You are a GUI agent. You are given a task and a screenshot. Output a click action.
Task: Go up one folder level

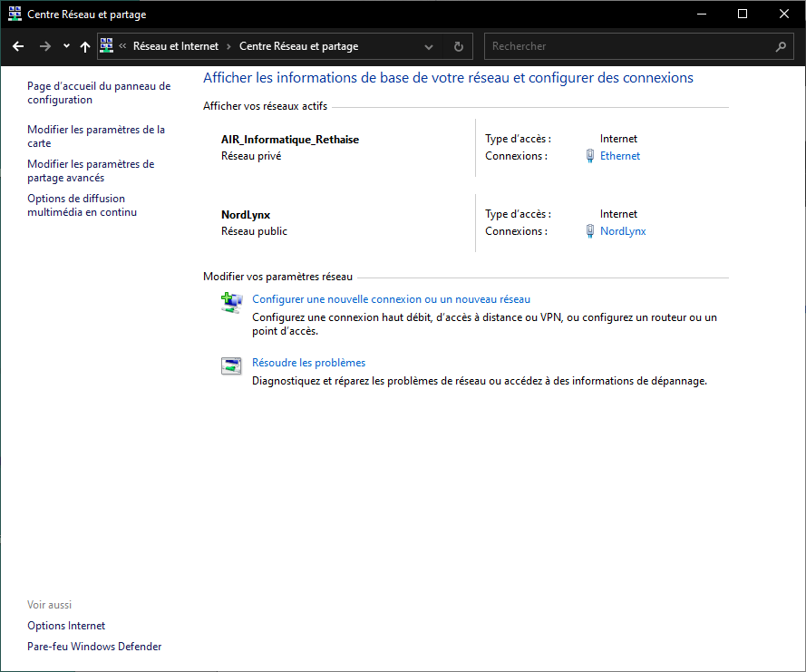(x=85, y=46)
